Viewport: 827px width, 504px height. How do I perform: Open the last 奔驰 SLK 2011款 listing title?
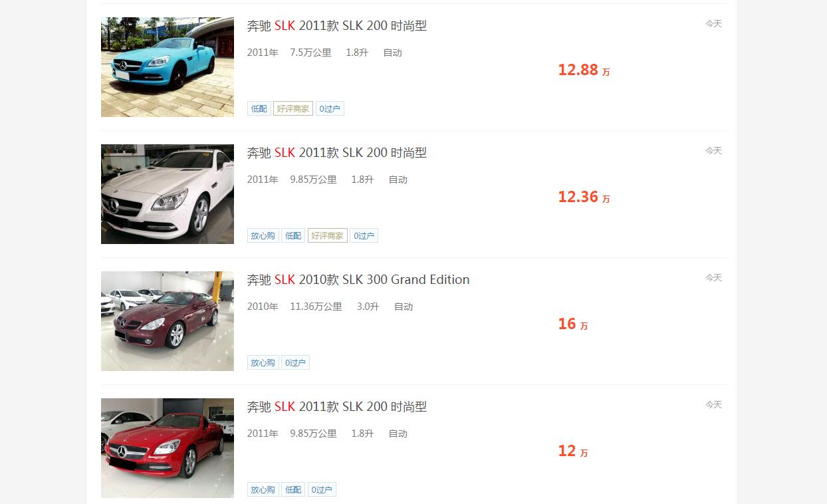(337, 407)
